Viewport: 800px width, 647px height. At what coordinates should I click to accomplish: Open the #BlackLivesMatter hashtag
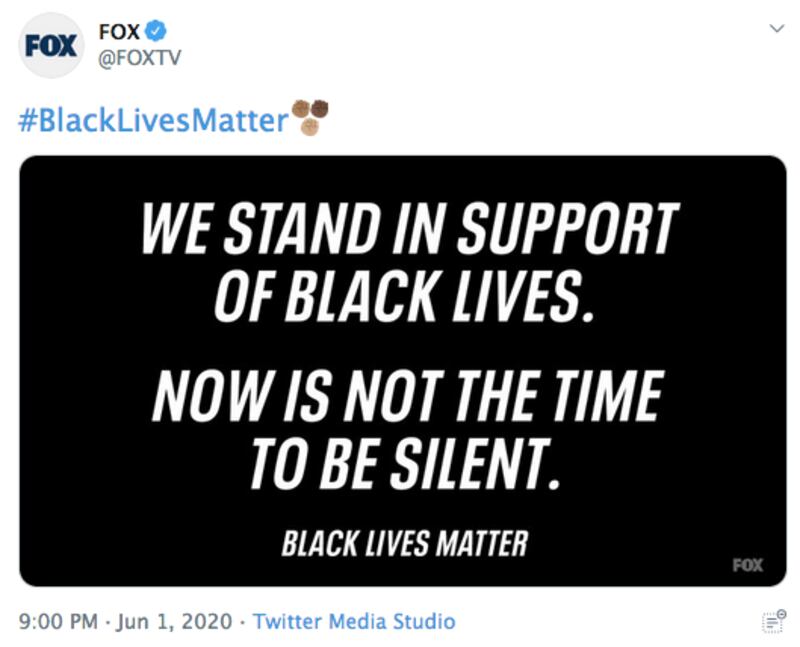pyautogui.click(x=153, y=120)
